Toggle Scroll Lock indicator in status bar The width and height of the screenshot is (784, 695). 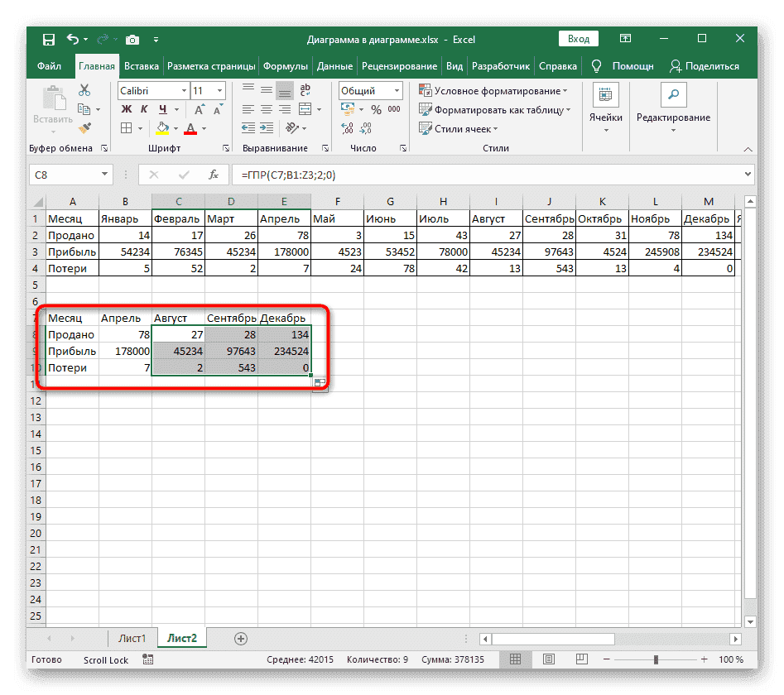[x=105, y=659]
